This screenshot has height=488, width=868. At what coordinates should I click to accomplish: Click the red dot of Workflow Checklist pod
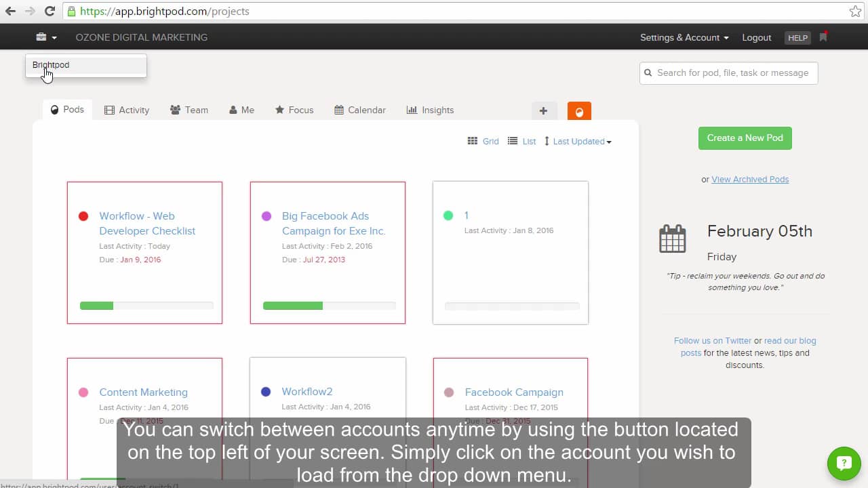(83, 216)
